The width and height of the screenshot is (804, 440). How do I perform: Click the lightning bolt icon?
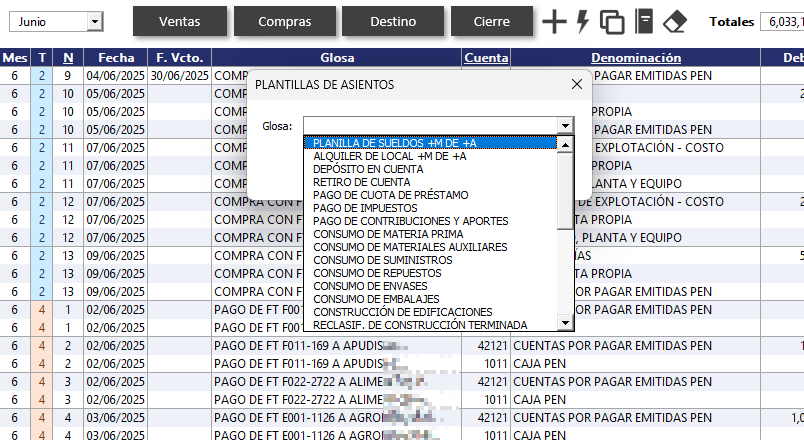click(582, 22)
